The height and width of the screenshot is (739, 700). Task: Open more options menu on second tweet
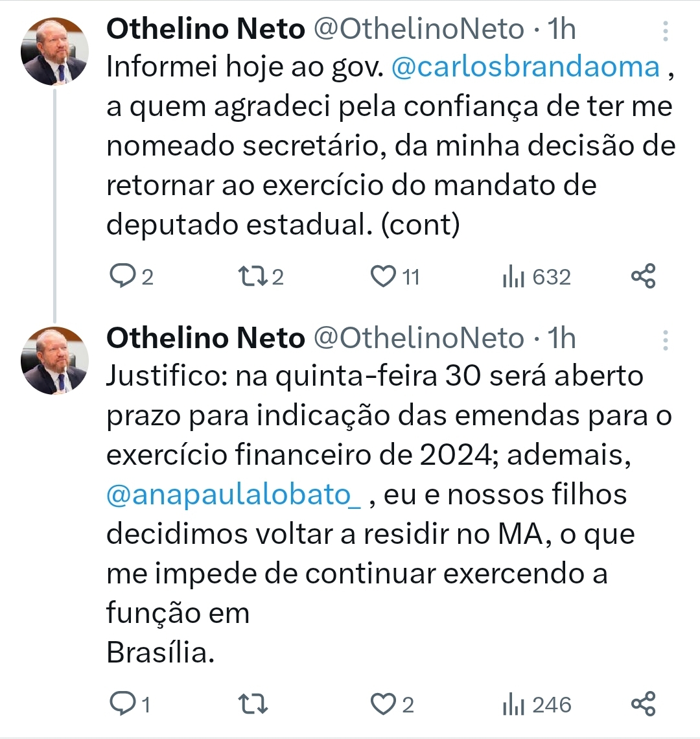pos(666,340)
